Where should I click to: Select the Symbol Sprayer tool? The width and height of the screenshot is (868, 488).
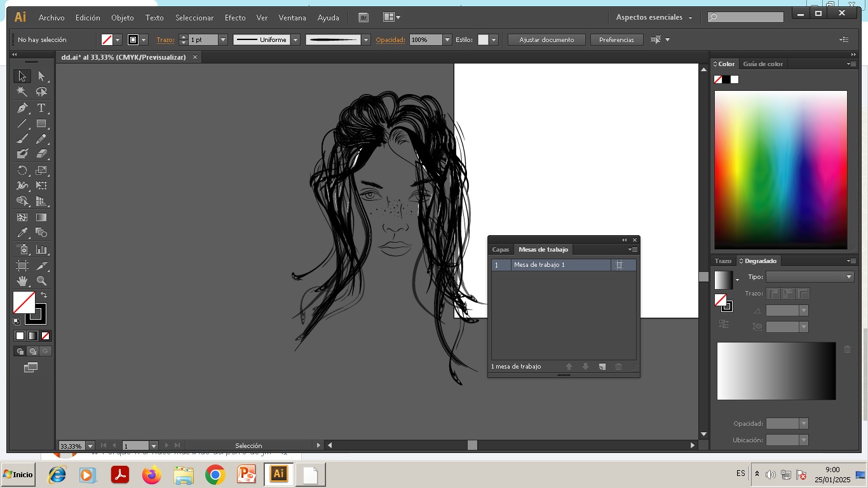22,249
